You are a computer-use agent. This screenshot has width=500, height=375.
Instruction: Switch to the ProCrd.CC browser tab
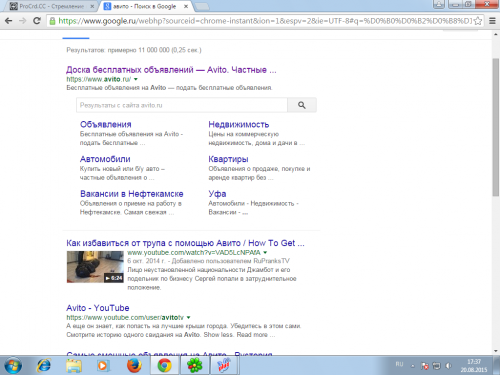[52, 6]
